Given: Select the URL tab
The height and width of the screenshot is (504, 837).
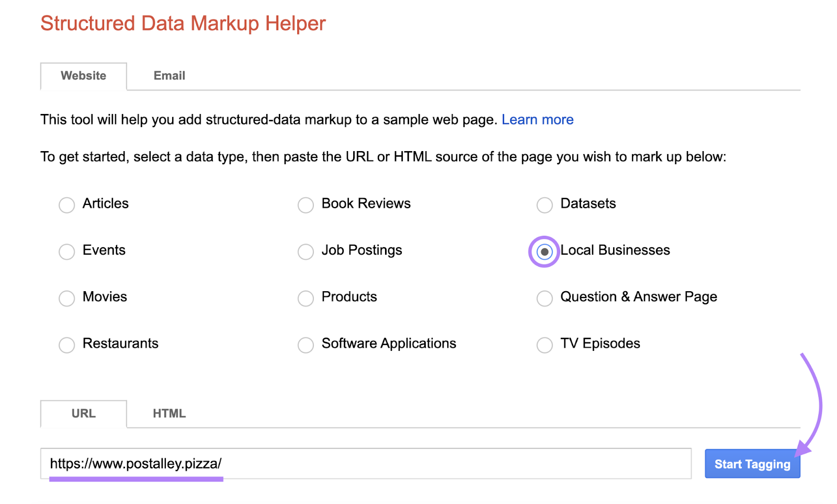Looking at the screenshot, I should (83, 414).
